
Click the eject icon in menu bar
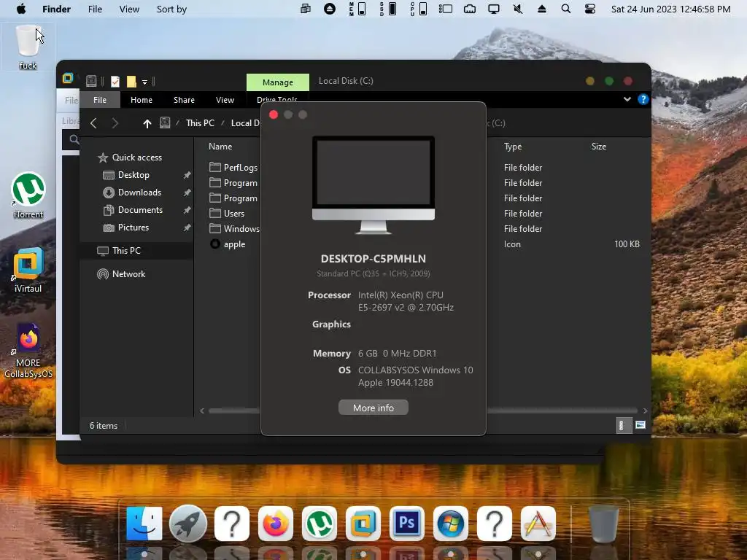pyautogui.click(x=542, y=9)
